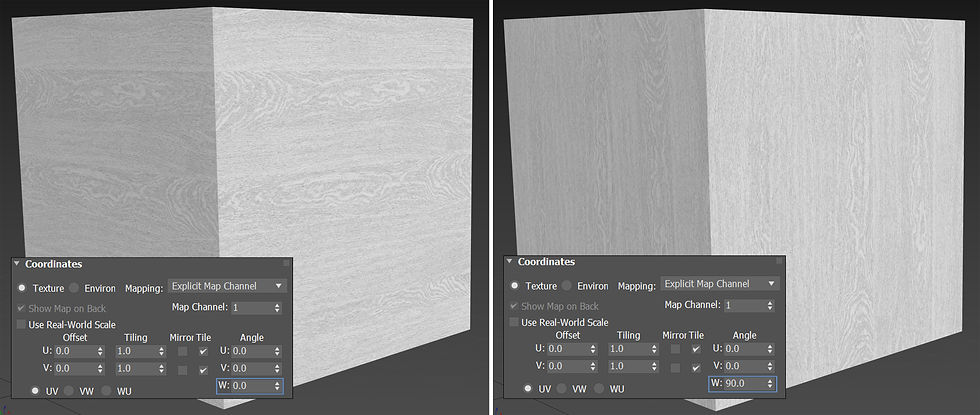Click the Map Channel spinner in the right panel
The height and width of the screenshot is (415, 980).
(x=770, y=305)
